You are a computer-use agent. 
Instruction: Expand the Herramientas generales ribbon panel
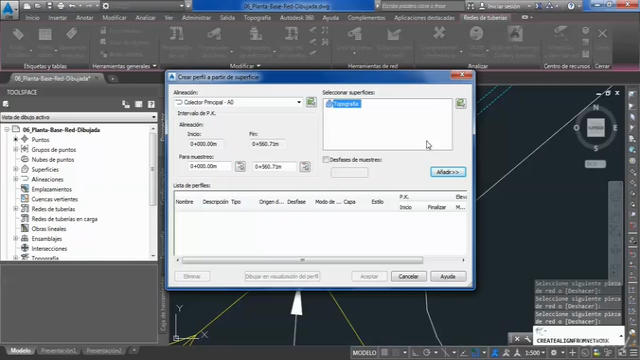tap(124, 66)
